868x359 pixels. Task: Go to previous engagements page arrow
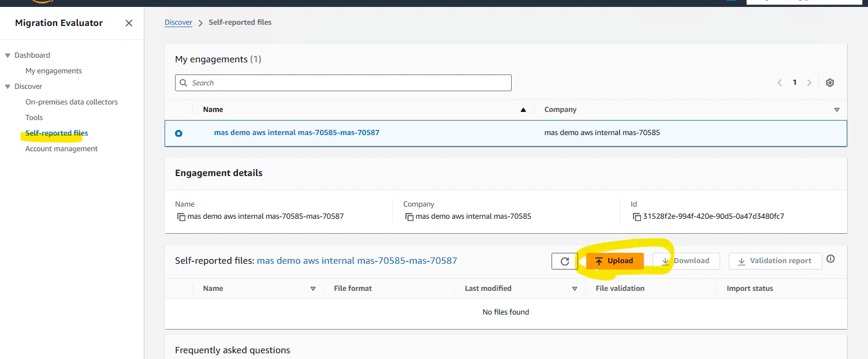coord(780,83)
